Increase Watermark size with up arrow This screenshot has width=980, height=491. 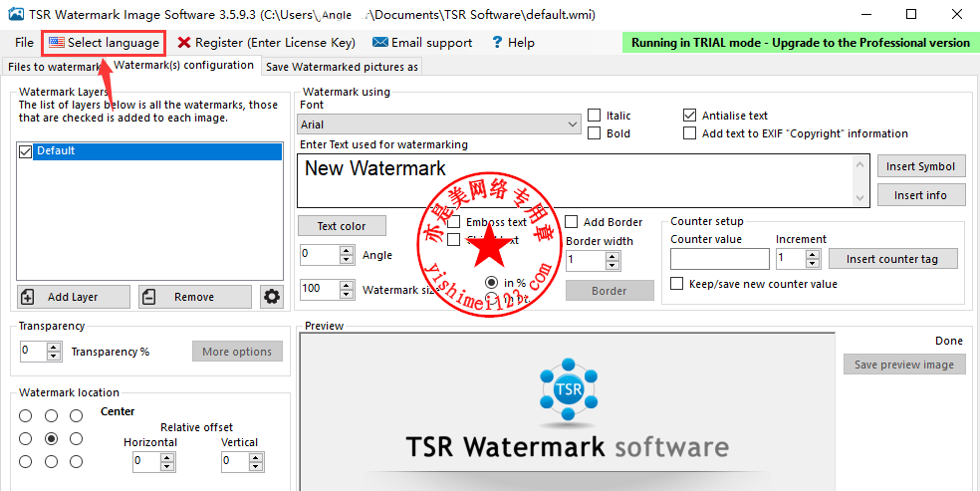(347, 285)
